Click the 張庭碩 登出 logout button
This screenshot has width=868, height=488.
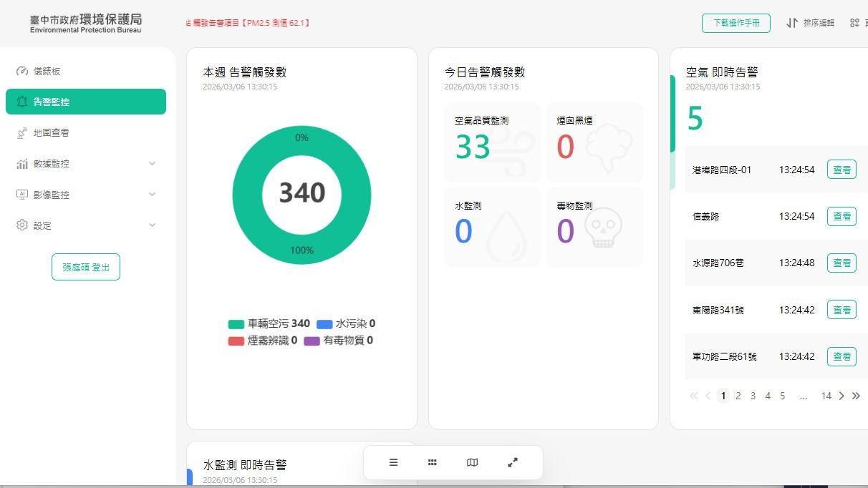(86, 267)
